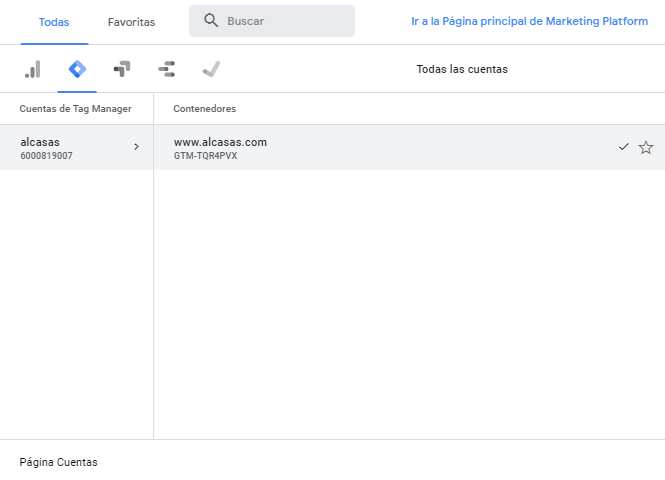This screenshot has height=480, width=665.
Task: Select the alcasas Tag Manager account
Action: pyautogui.click(x=60, y=147)
